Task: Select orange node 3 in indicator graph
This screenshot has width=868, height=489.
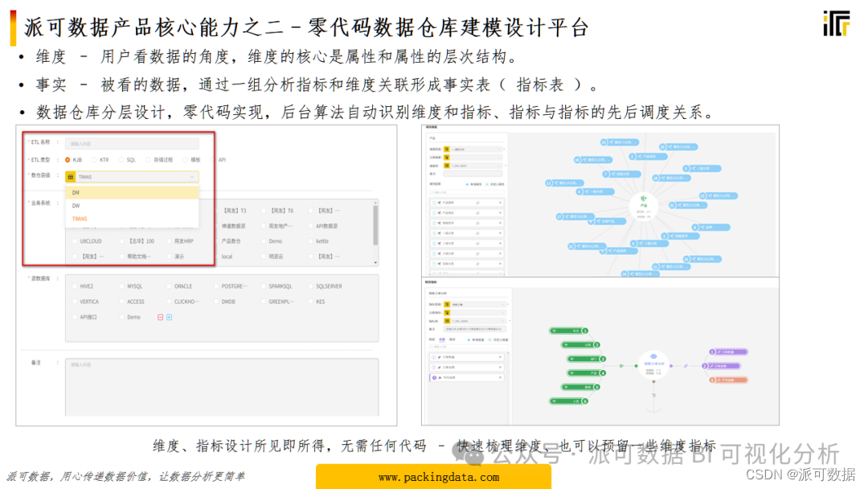Action: (728, 380)
